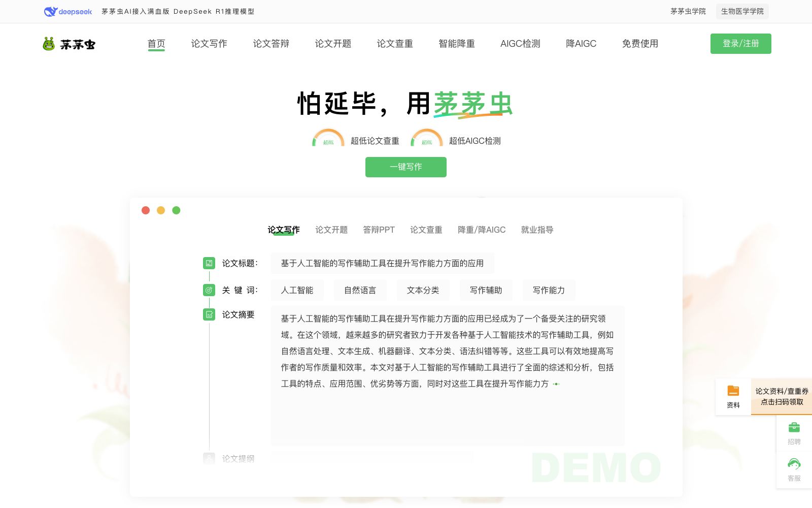This screenshot has height=508, width=812.
Task: Click the 登录/注册 button
Action: tap(741, 44)
